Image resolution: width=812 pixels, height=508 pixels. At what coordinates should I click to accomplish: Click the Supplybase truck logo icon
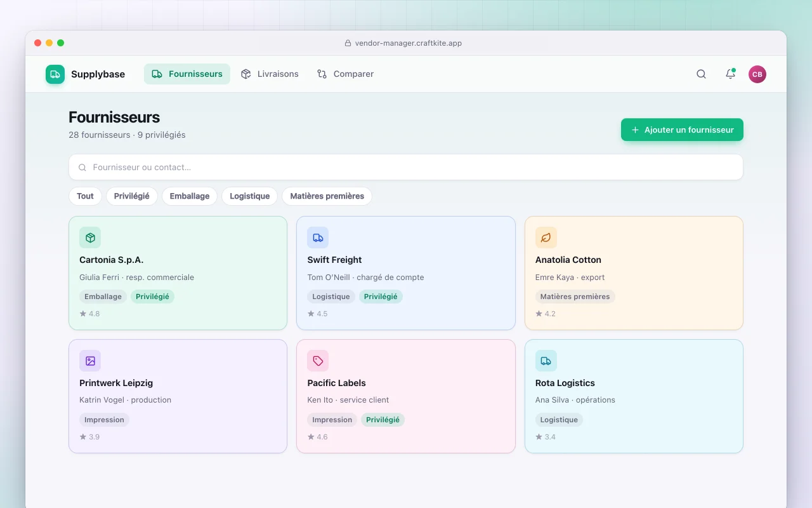(x=55, y=74)
